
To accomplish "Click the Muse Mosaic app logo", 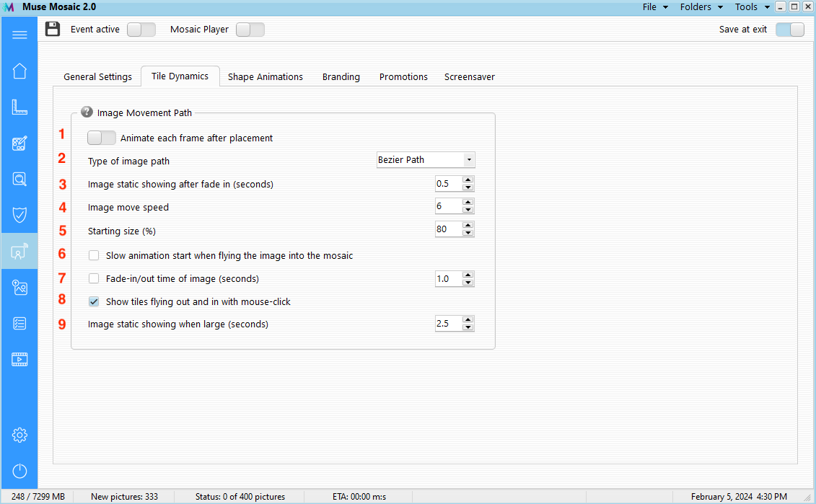I will tap(9, 7).
